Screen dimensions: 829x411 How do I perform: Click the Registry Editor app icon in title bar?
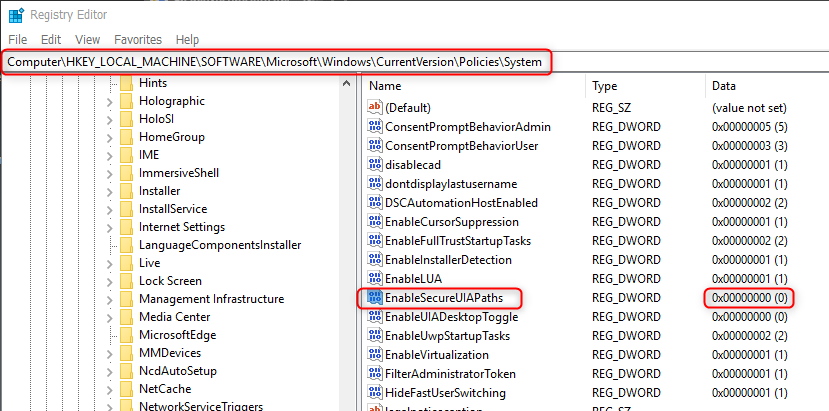[x=15, y=15]
